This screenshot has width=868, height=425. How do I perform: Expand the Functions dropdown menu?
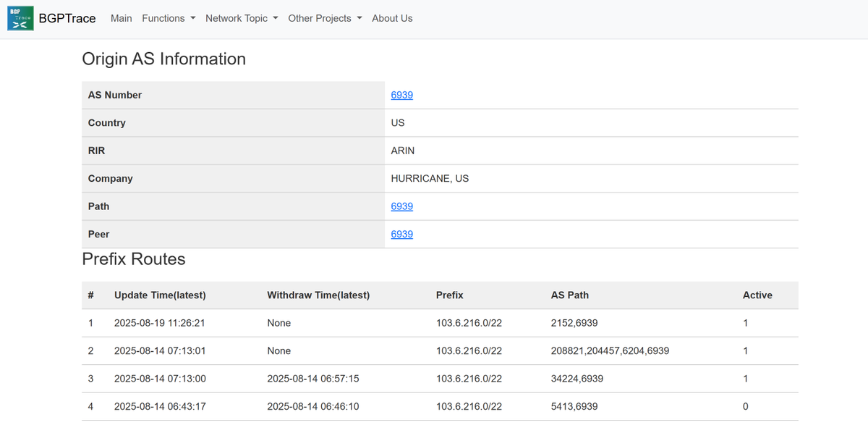point(169,18)
